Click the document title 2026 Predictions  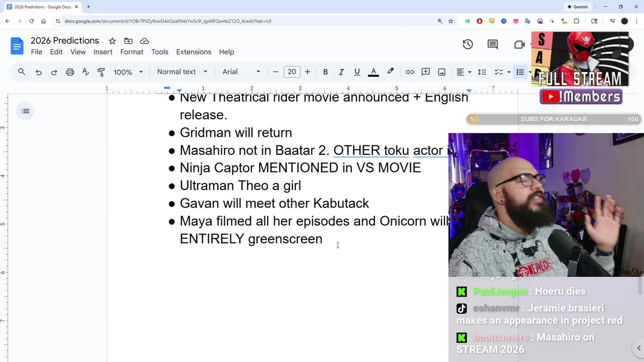(65, 41)
